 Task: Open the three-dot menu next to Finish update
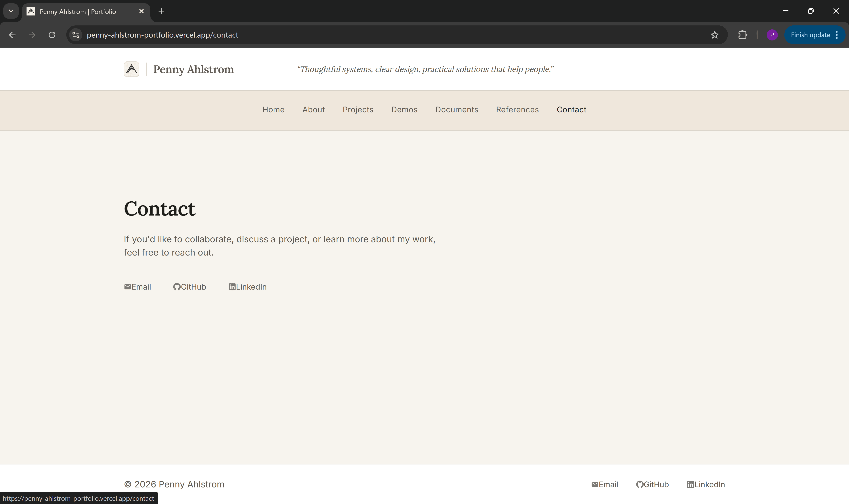click(837, 35)
